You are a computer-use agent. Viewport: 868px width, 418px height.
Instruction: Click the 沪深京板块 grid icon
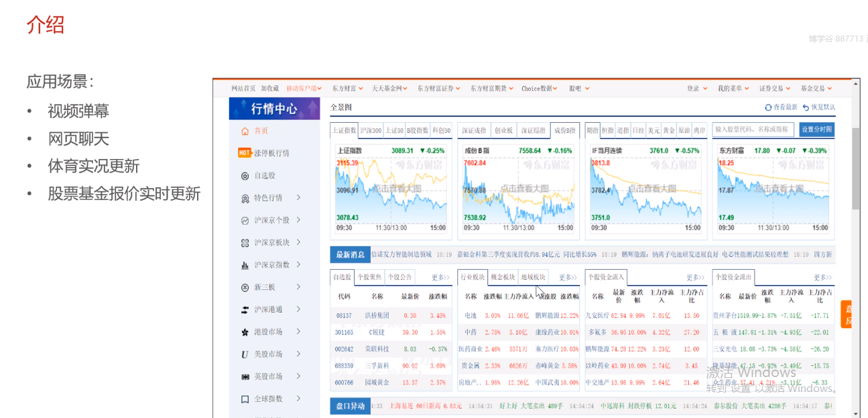[245, 242]
